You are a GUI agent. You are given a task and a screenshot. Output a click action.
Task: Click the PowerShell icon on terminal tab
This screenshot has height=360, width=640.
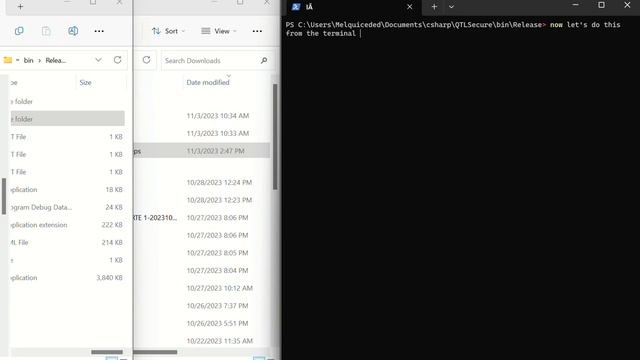[296, 7]
